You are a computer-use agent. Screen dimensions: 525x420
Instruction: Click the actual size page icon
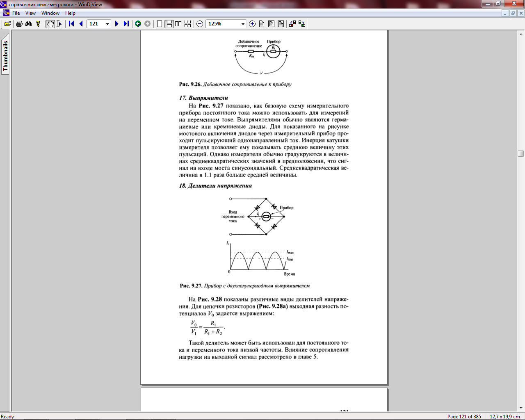(x=262, y=24)
